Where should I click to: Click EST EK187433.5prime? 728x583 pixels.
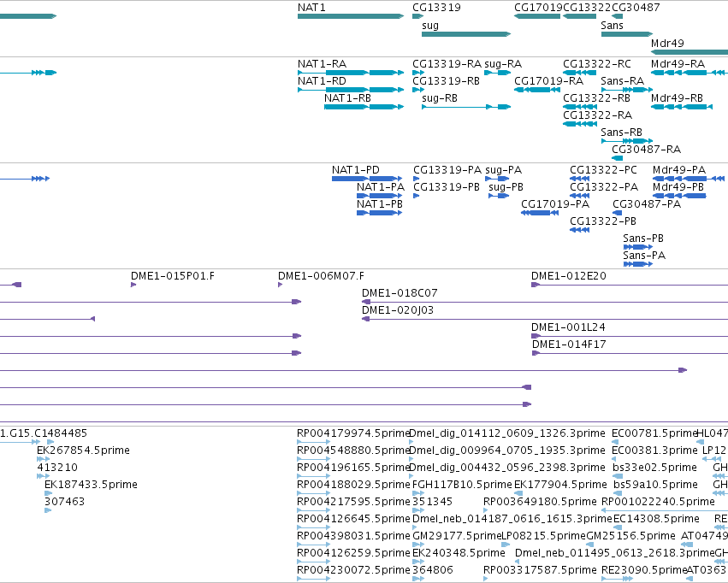coord(48,493)
